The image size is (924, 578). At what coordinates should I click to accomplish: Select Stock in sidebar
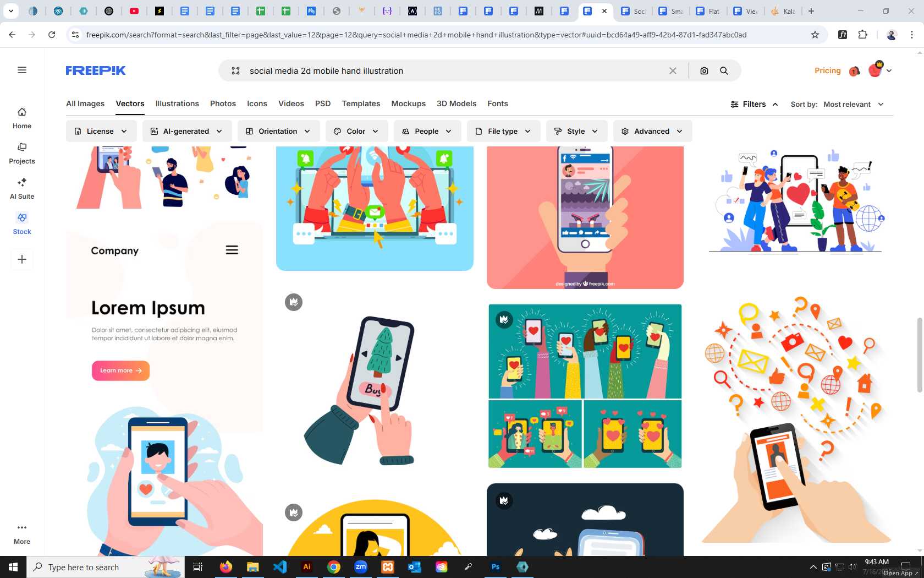[x=22, y=224]
